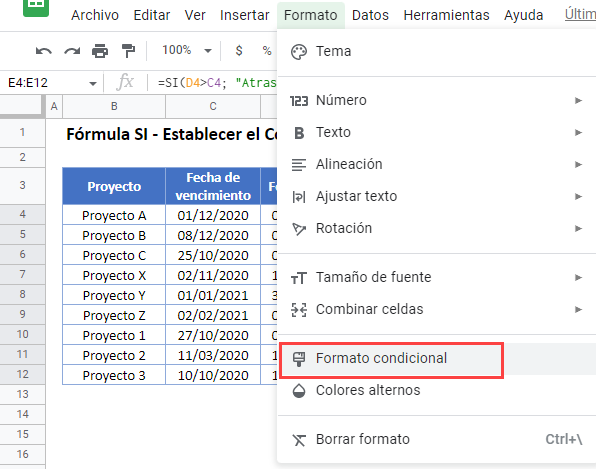
Task: Choose Formato condicional menu entry
Action: (436, 358)
